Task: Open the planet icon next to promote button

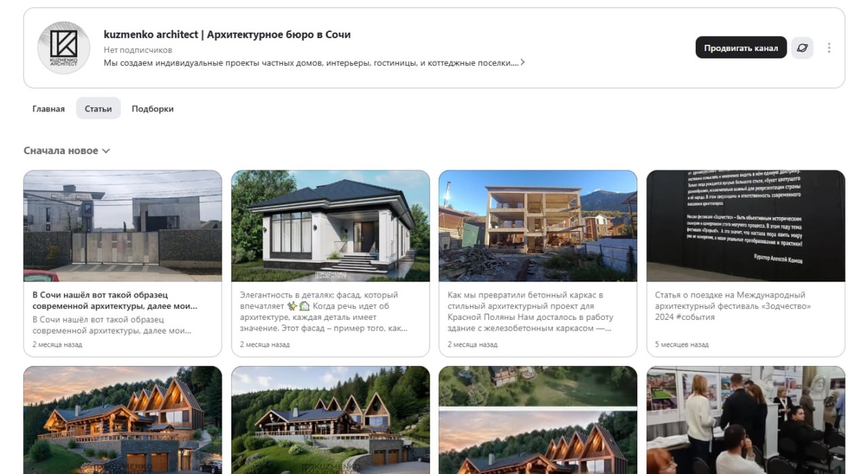Action: [x=802, y=48]
